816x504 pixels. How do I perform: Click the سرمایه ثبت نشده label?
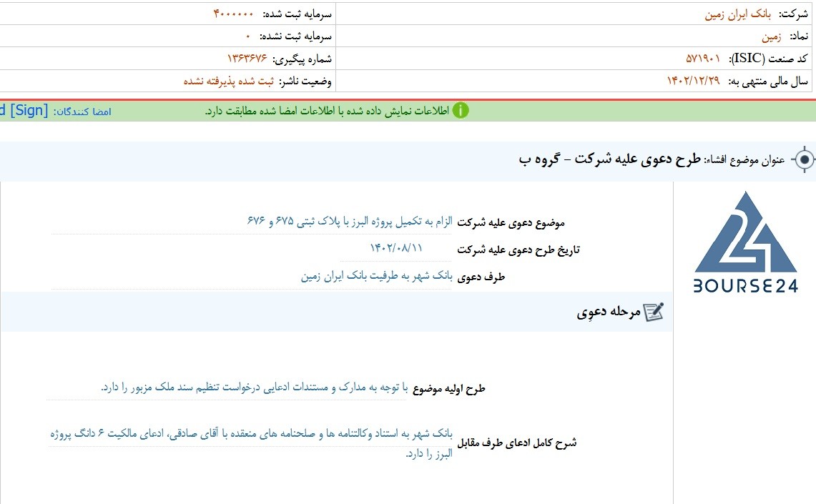[x=295, y=36]
